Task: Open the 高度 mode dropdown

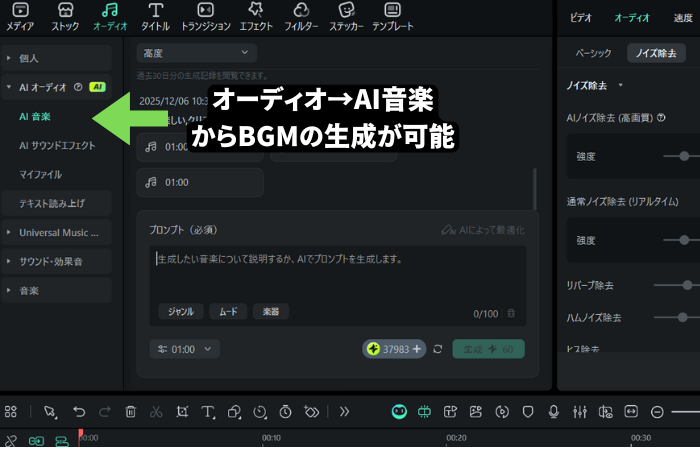Action: [x=196, y=53]
